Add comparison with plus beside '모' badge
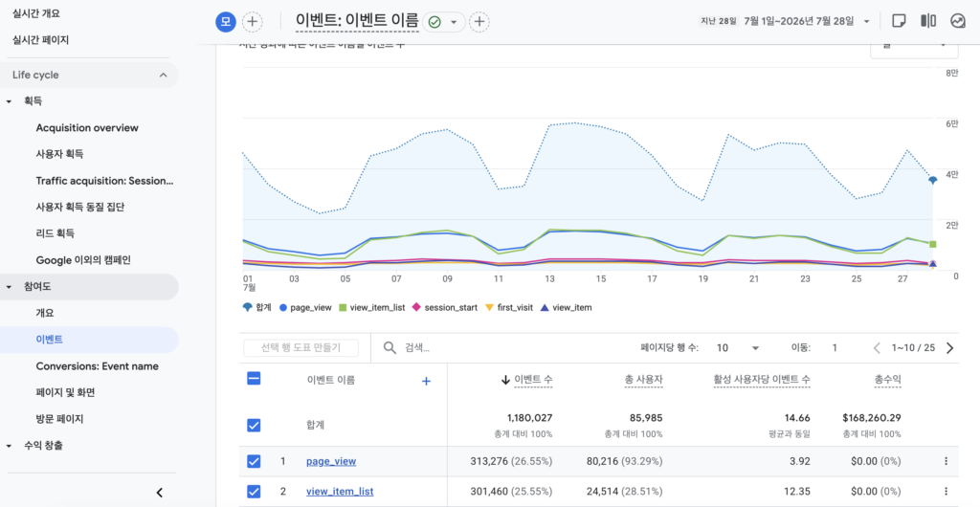980x507 pixels. click(x=252, y=22)
